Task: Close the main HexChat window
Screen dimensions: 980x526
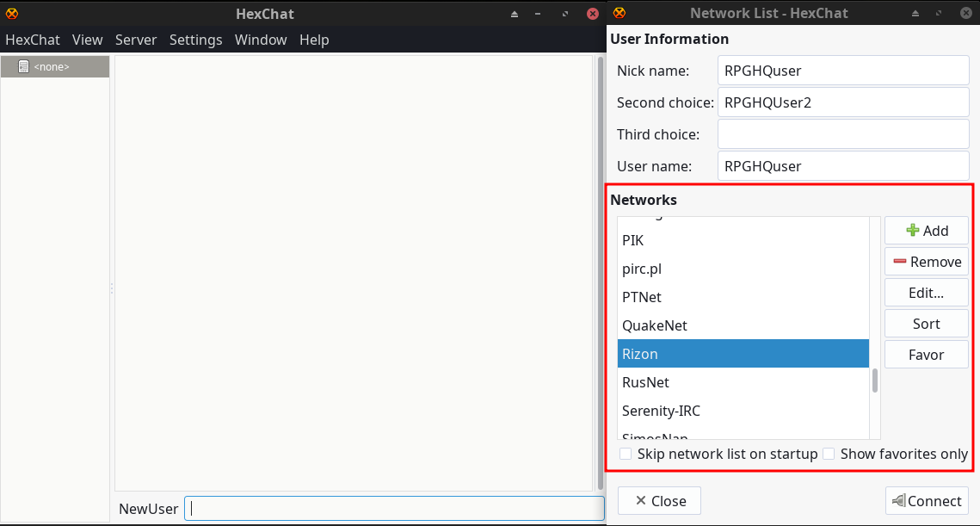Action: [593, 14]
